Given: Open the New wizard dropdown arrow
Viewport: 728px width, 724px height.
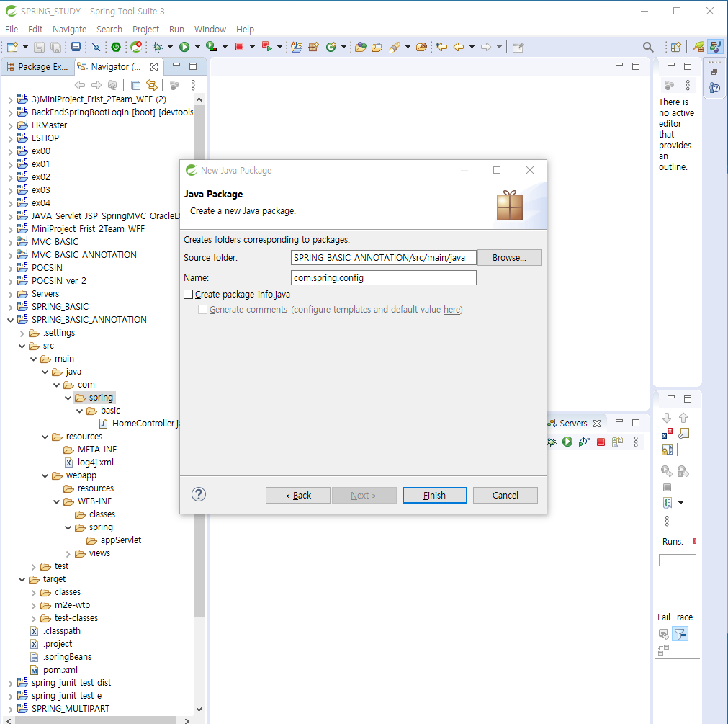Looking at the screenshot, I should tap(25, 47).
